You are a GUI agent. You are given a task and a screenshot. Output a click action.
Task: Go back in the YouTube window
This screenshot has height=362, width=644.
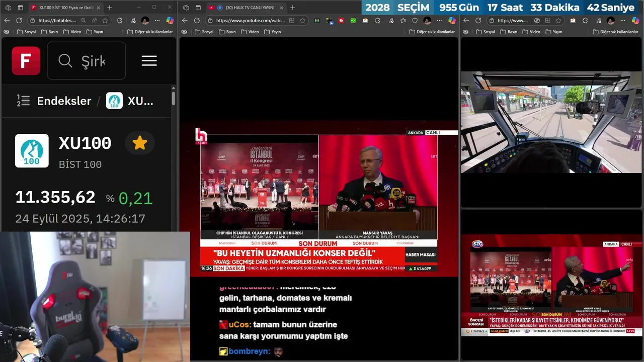185,20
